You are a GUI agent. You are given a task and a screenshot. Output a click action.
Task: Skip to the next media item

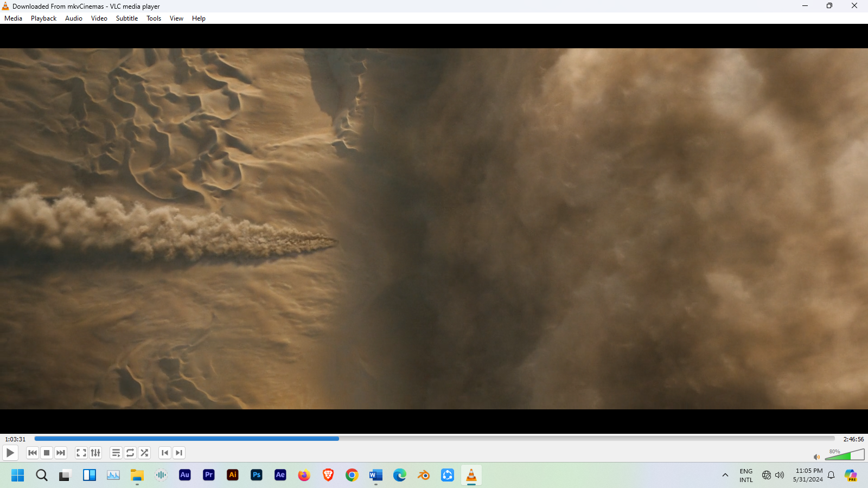[x=61, y=453]
